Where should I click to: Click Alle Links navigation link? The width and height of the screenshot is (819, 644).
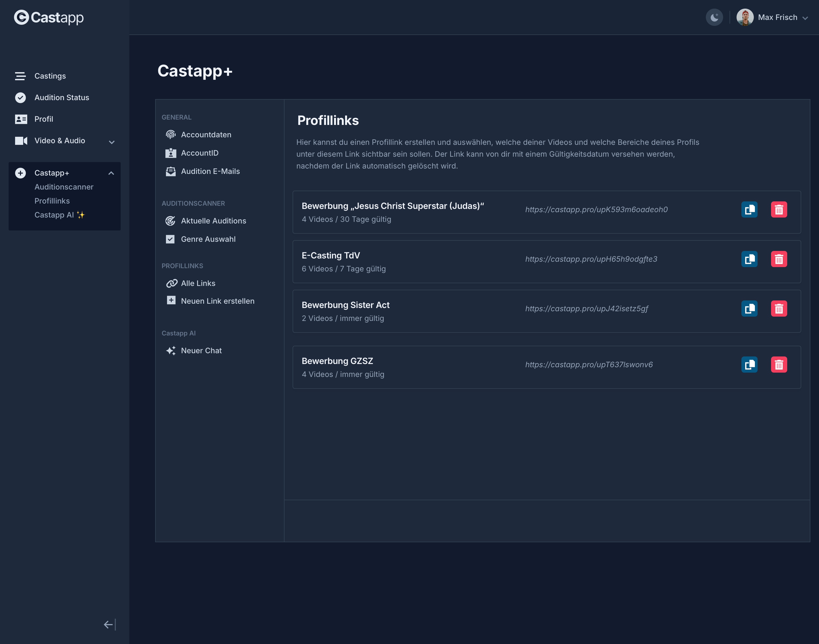[197, 283]
